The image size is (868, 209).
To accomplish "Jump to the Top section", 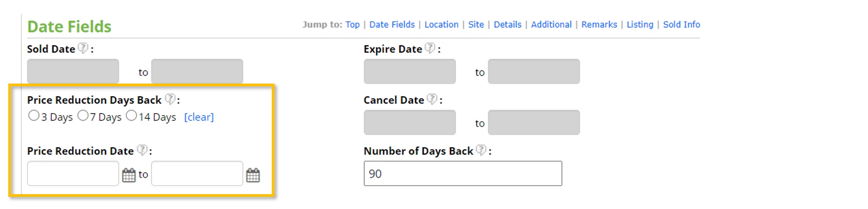I will click(x=353, y=25).
